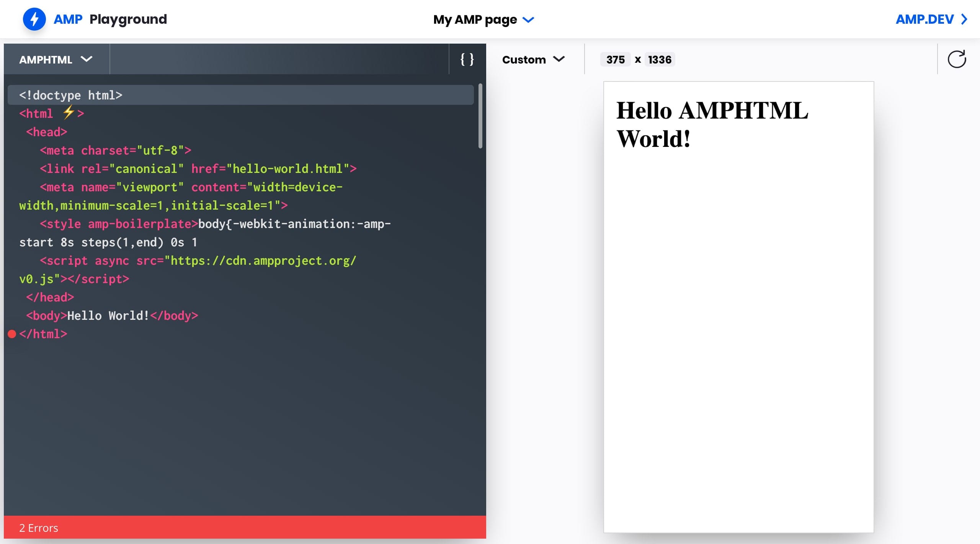Click the <body>Hello World!</body> line
The image size is (980, 544).
tap(112, 316)
